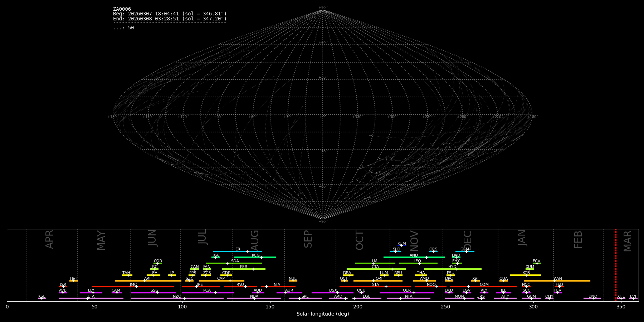Viewport: 644px width, 322px height.
Task: Select the COM shower label
Action: [484, 285]
